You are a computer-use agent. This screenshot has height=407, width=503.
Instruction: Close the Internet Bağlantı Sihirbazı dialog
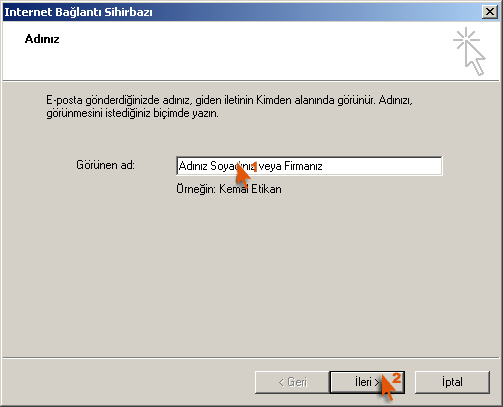click(490, 12)
